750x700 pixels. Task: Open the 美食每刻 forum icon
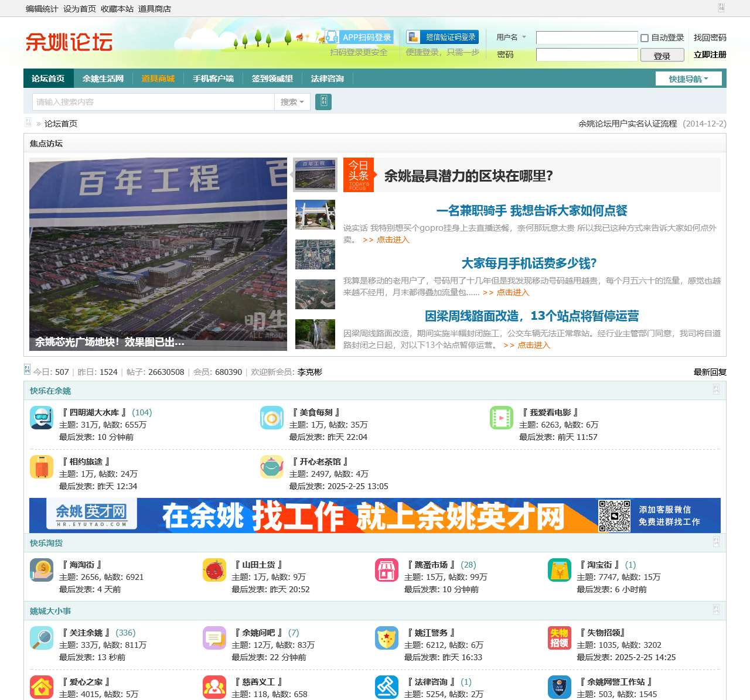(272, 418)
